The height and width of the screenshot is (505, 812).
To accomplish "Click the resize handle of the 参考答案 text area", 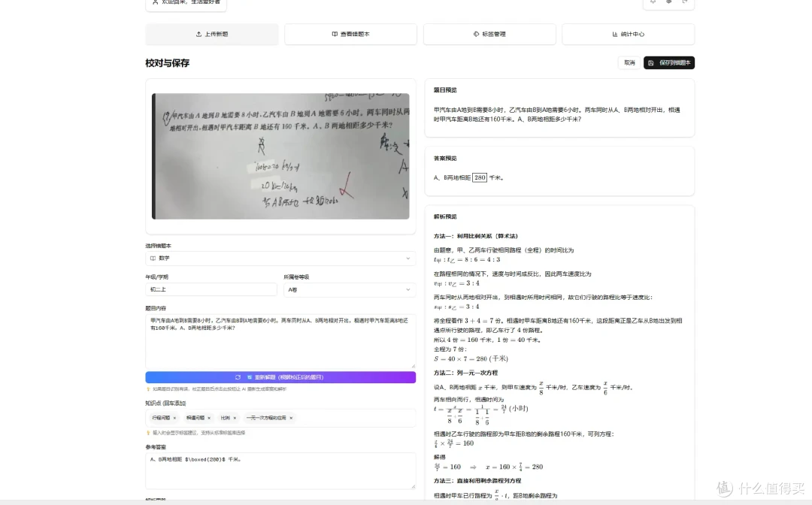I will [413, 485].
